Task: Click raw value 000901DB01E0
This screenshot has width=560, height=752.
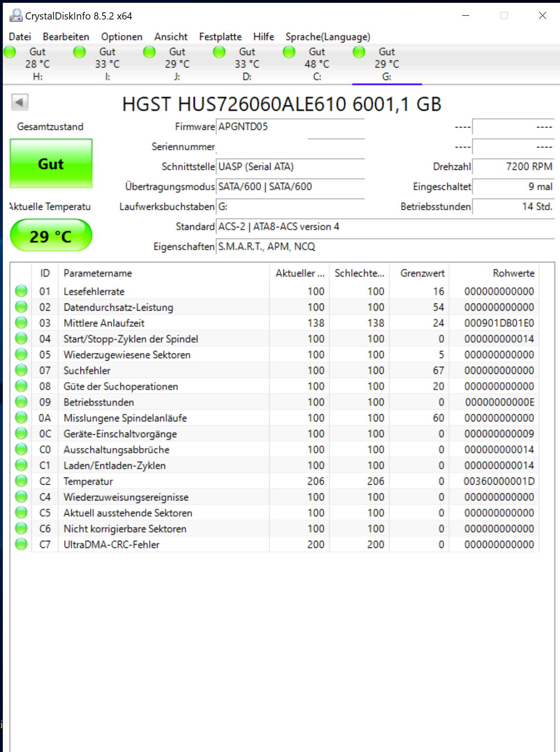Action: coord(499,323)
